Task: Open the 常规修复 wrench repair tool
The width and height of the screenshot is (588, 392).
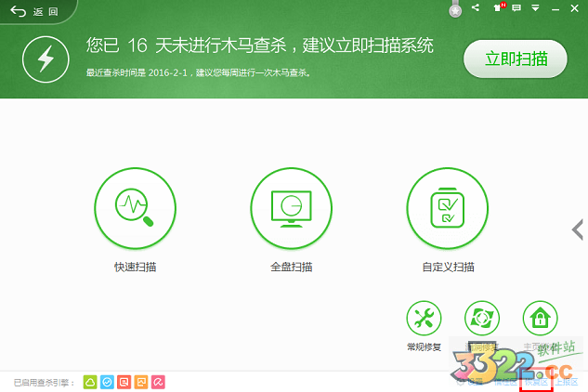Action: coord(424,318)
